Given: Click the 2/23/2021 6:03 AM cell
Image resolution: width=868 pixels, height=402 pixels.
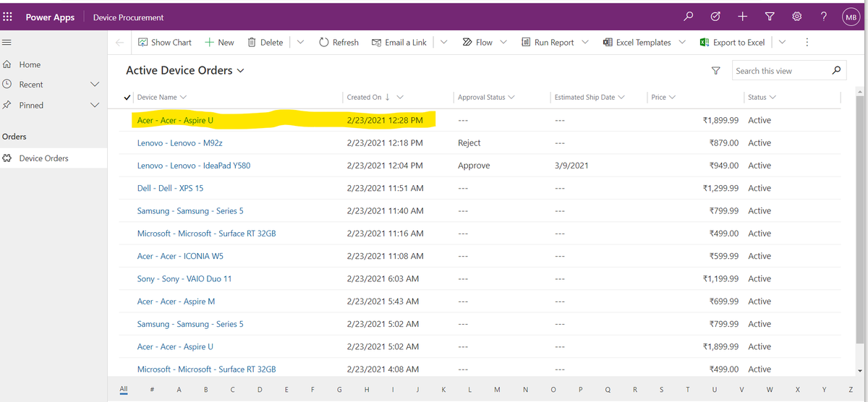Looking at the screenshot, I should [383, 278].
